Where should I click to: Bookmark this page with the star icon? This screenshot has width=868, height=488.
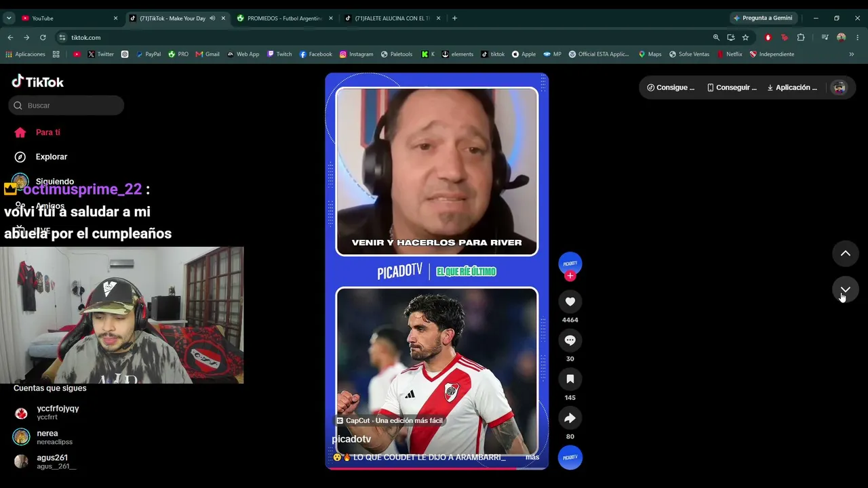tap(745, 37)
